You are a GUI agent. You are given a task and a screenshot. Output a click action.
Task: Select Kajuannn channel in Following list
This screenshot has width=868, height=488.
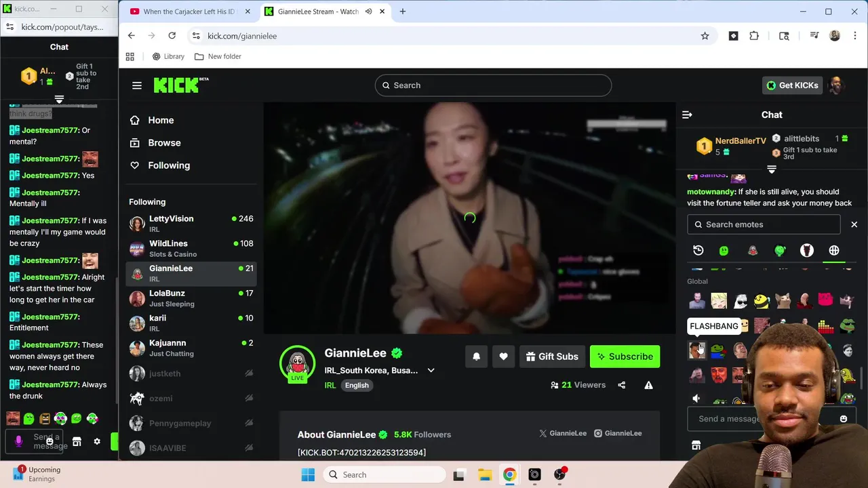[191, 348]
